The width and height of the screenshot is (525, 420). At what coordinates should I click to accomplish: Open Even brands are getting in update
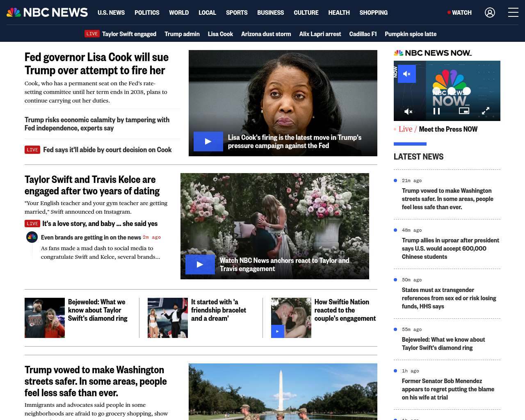tap(91, 237)
